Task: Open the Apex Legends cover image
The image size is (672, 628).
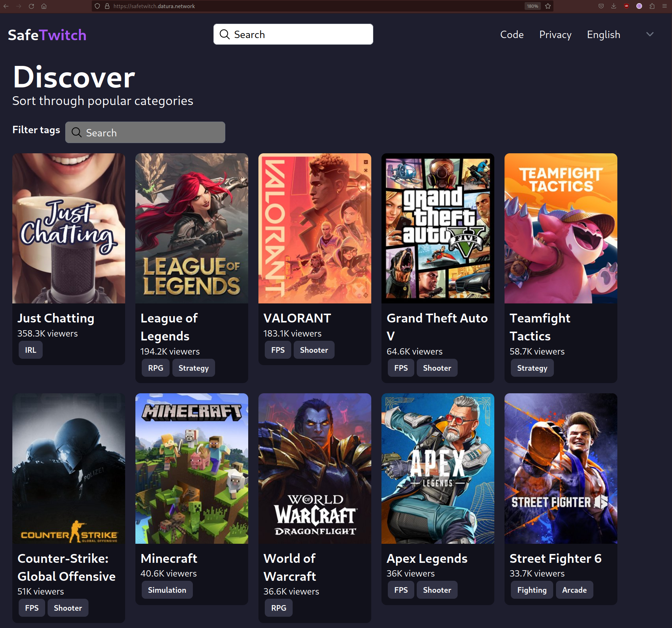Action: tap(438, 468)
